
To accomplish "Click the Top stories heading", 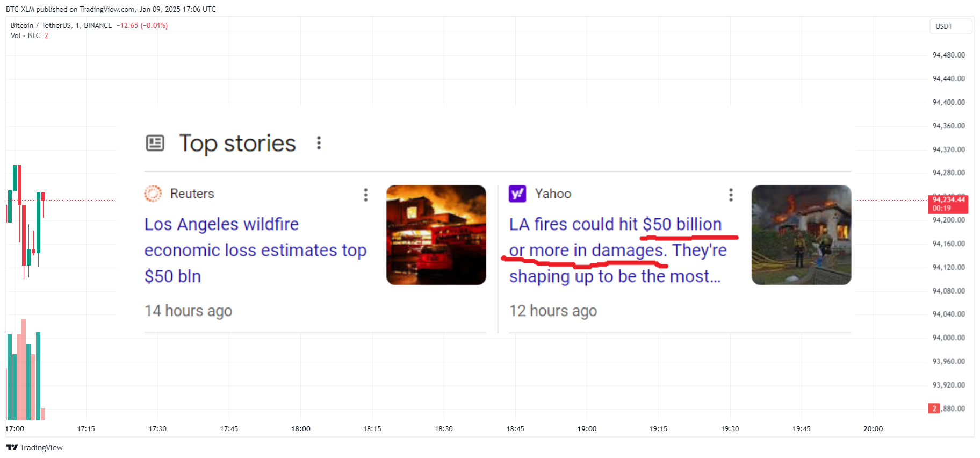I will 237,144.
